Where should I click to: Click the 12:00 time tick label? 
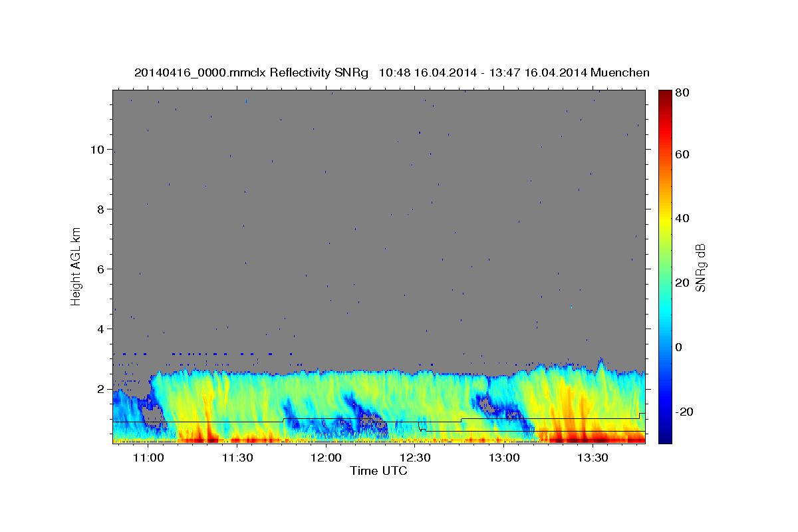(x=327, y=458)
